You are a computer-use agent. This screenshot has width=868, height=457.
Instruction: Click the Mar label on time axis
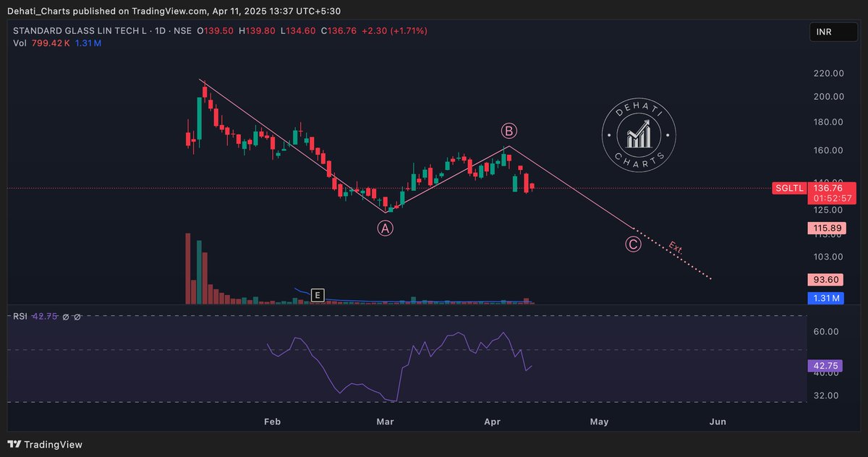[x=385, y=422]
